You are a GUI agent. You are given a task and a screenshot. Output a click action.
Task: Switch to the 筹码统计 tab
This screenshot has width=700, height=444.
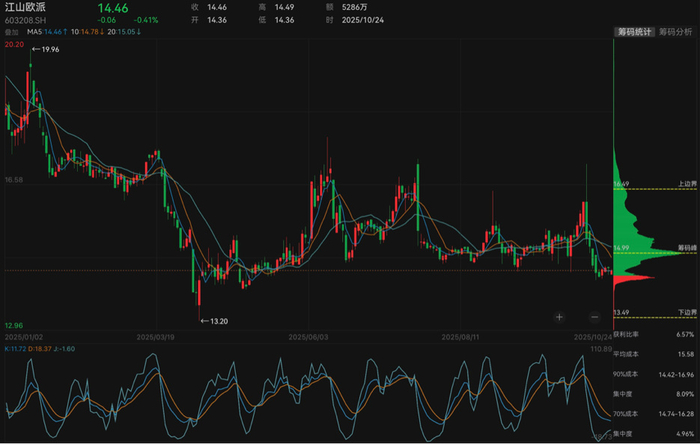[x=633, y=32]
